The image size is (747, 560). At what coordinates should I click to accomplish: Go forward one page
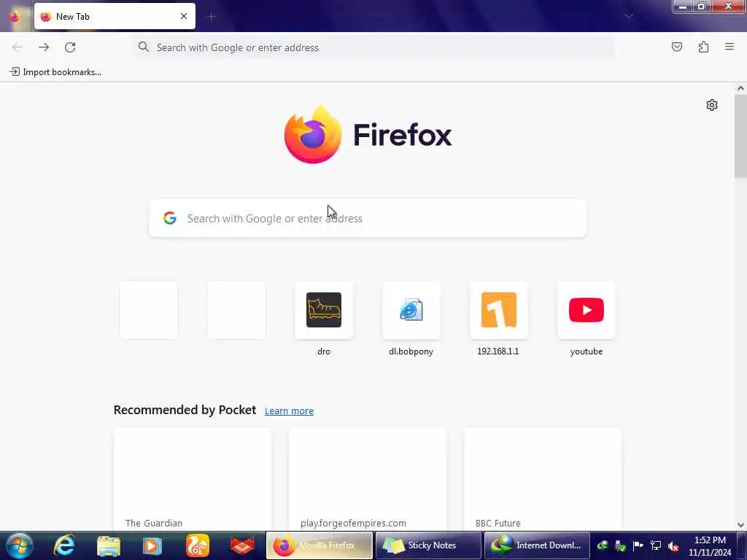pos(44,47)
